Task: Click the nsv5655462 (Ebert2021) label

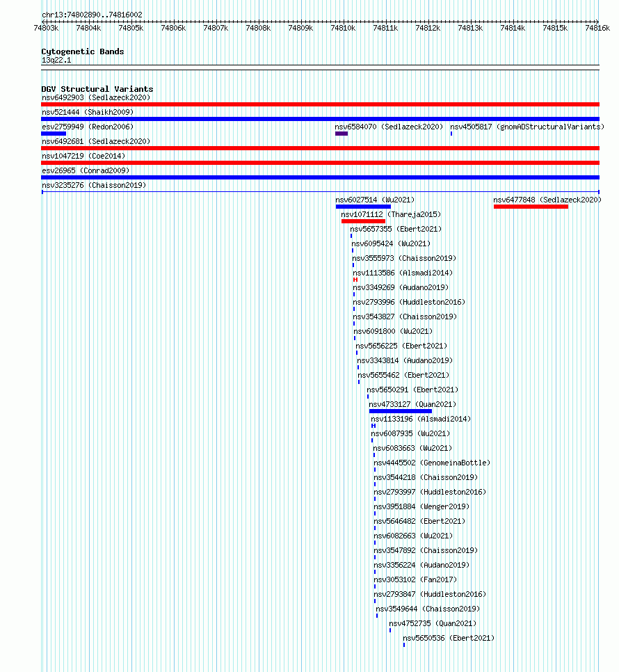Action: tap(403, 375)
